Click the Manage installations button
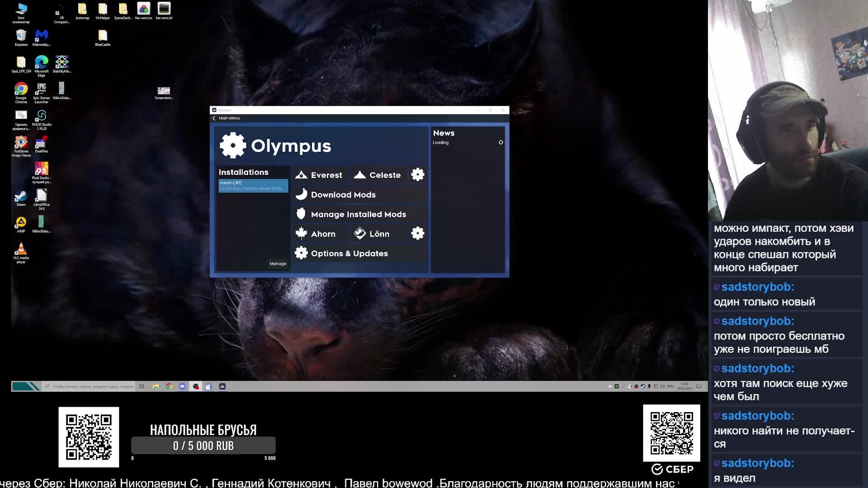This screenshot has height=488, width=868. (x=278, y=264)
